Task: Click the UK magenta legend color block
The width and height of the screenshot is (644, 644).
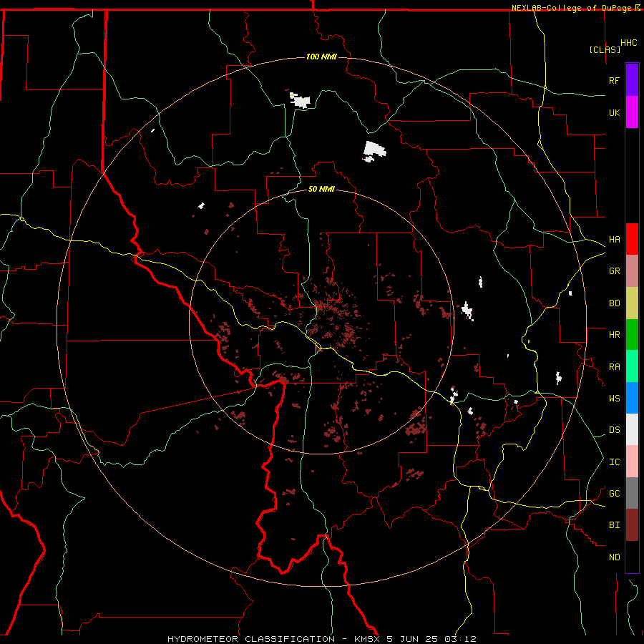Action: click(x=632, y=112)
